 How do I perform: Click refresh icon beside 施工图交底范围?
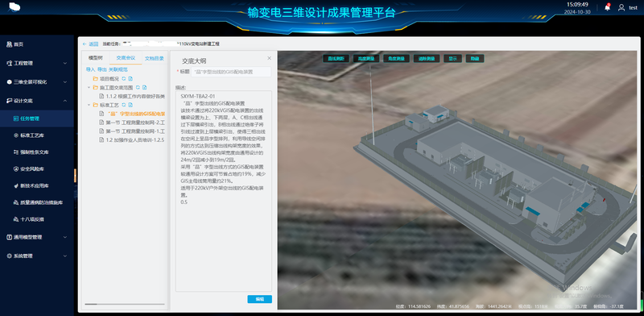[x=138, y=88]
